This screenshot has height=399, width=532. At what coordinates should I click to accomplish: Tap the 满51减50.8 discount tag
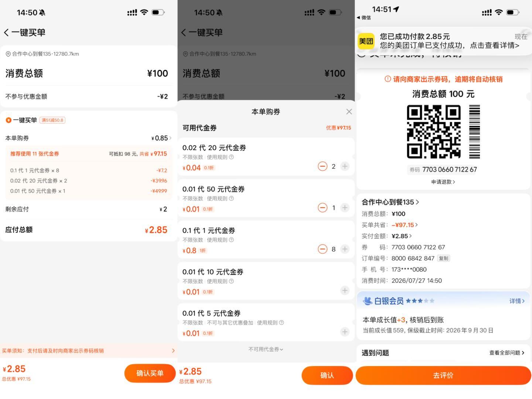coord(52,120)
